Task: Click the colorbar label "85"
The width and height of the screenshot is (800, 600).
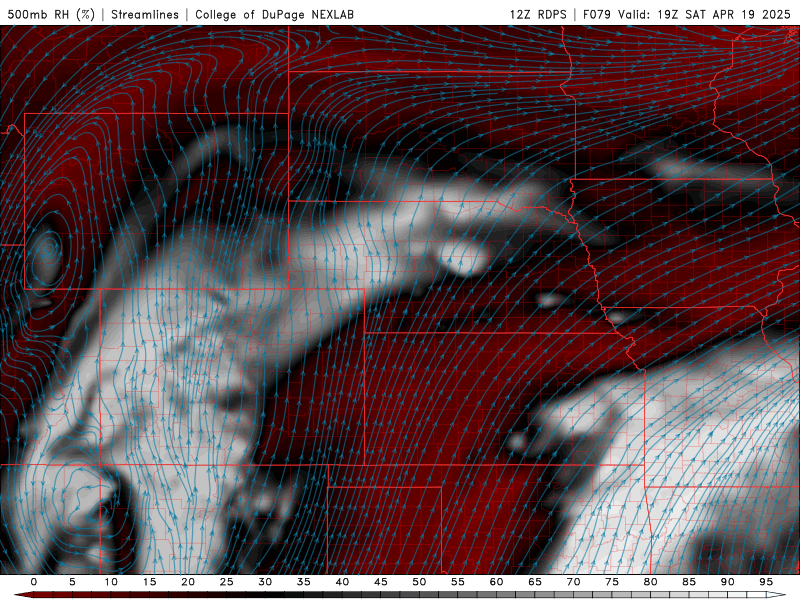Action: pos(689,582)
